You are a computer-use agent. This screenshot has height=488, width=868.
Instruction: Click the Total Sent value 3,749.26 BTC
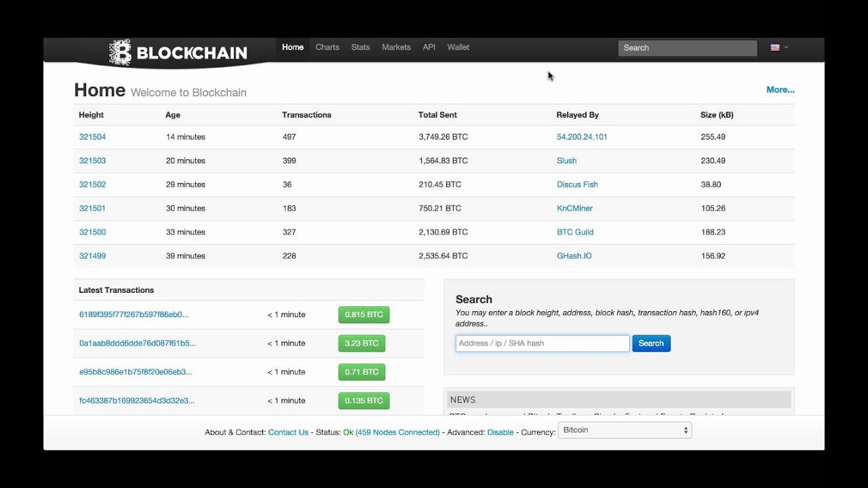(443, 137)
